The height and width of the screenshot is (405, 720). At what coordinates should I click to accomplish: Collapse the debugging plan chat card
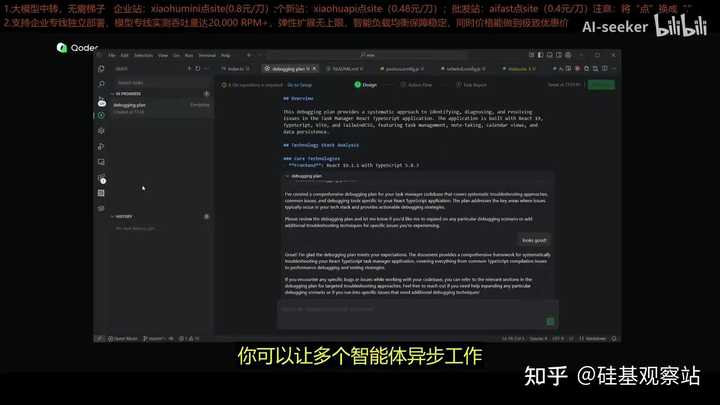[287, 176]
